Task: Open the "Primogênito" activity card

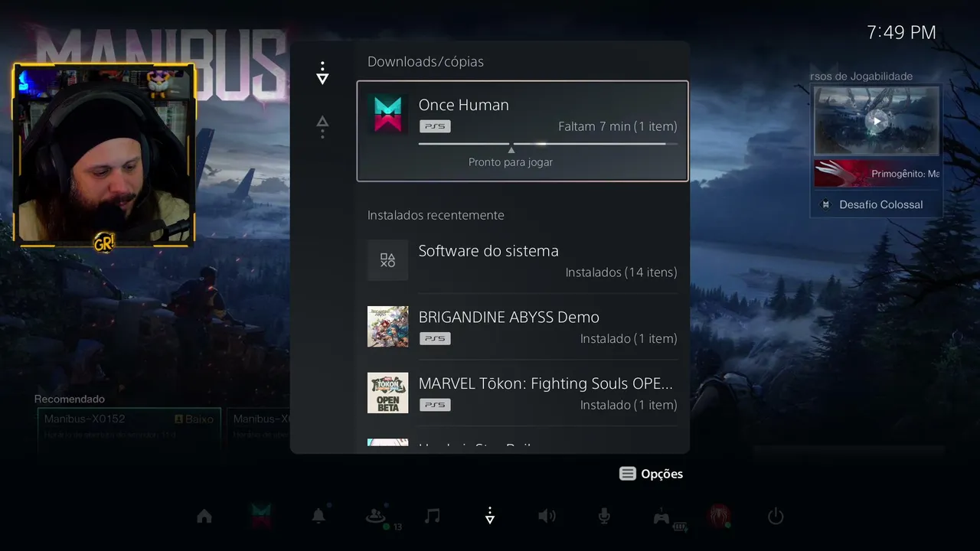Action: pos(877,174)
